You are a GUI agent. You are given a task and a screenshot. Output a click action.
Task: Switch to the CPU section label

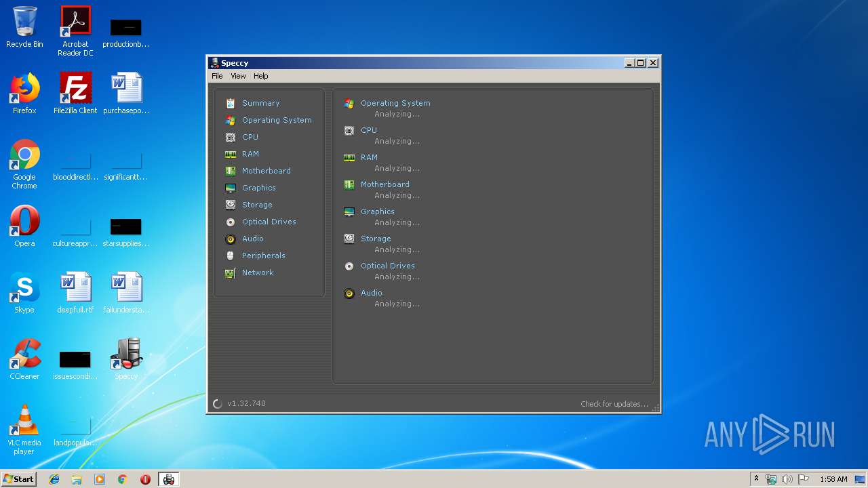[250, 137]
